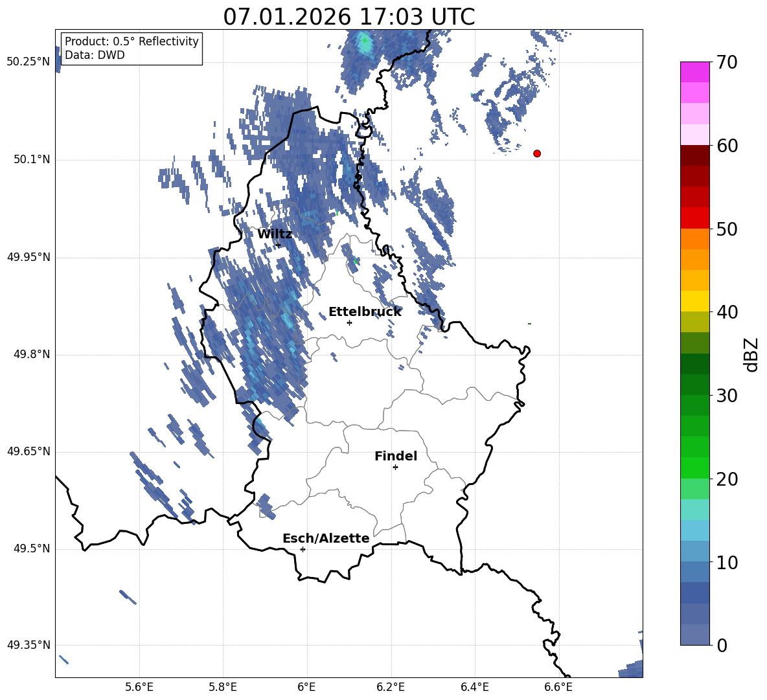The image size is (767, 700).
Task: Click the 5.8°E longitude label
Action: tap(223, 687)
